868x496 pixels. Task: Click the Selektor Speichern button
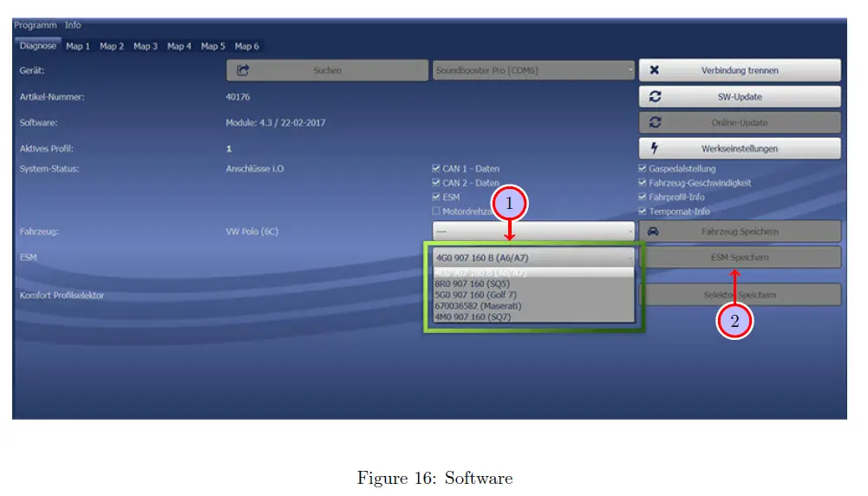pos(740,295)
